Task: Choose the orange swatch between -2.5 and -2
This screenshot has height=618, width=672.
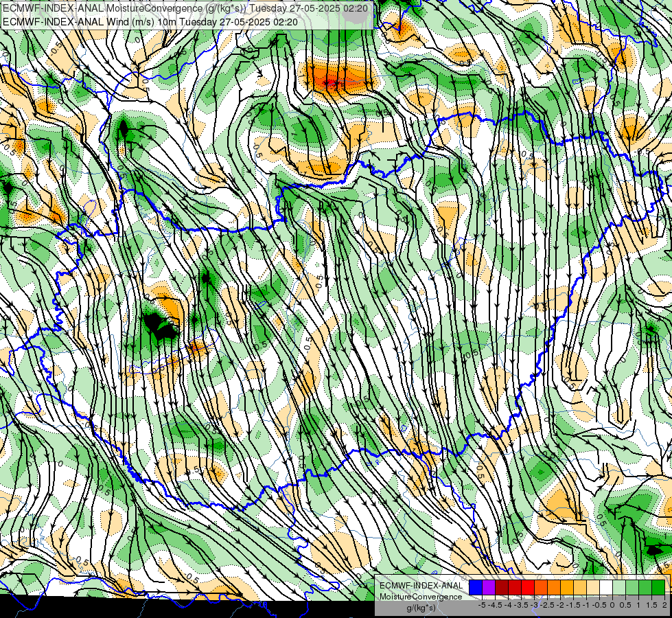Action: coord(554,588)
